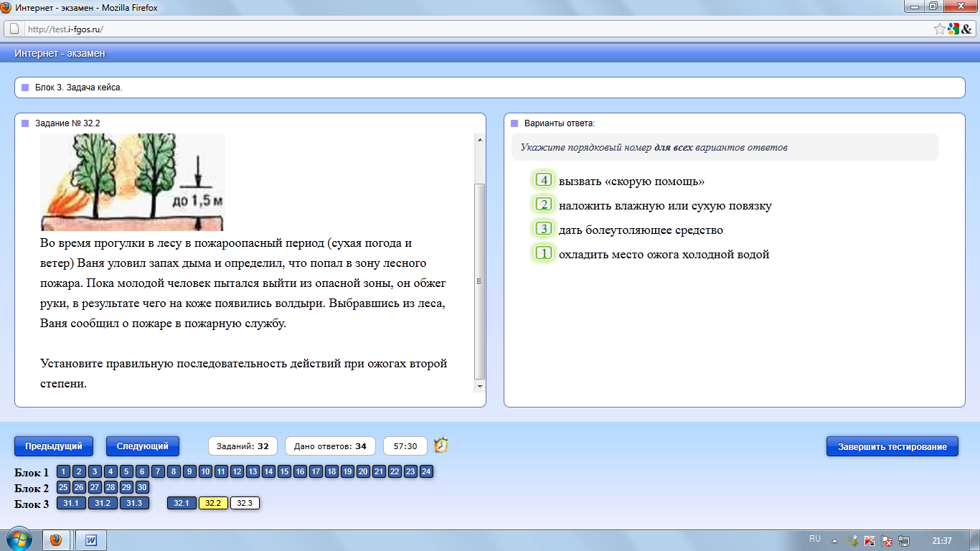This screenshot has width=980, height=551.
Task: Go to question 4 in Блок 1
Action: [110, 471]
